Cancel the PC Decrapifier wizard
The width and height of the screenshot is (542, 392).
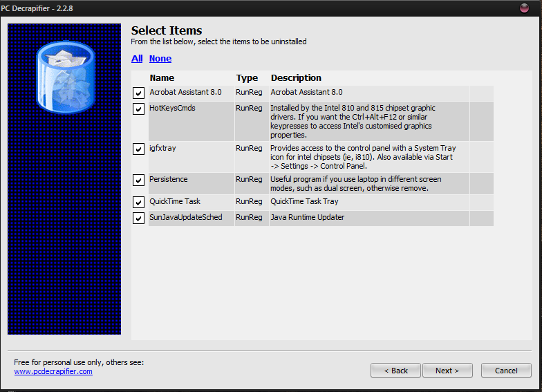[506, 371]
